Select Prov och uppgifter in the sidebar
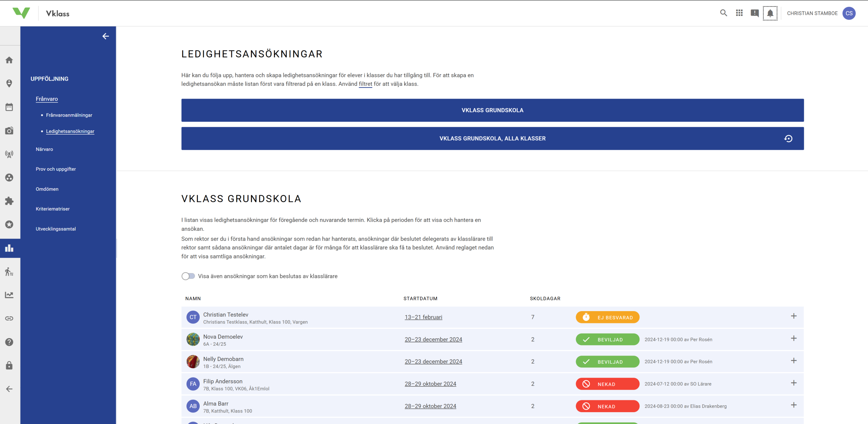Screen dimensions: 868x424 tap(56, 169)
